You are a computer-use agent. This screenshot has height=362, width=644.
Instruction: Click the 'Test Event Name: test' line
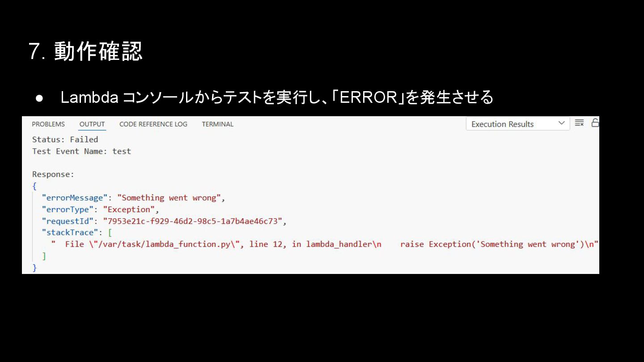[x=81, y=151]
